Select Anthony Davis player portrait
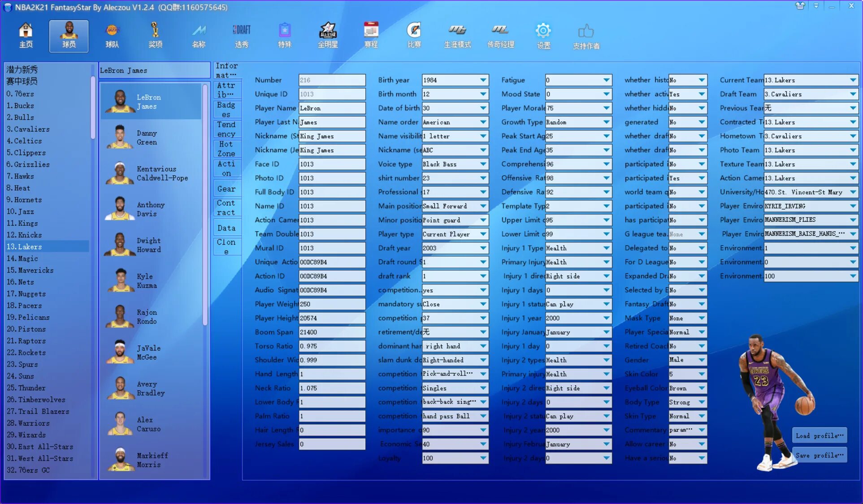The height and width of the screenshot is (504, 863). 120,209
